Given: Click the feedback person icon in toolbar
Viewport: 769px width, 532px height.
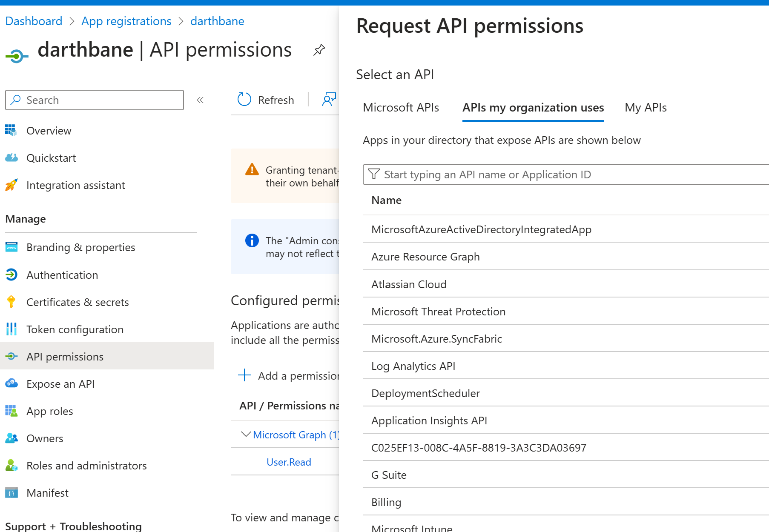Looking at the screenshot, I should [x=329, y=100].
